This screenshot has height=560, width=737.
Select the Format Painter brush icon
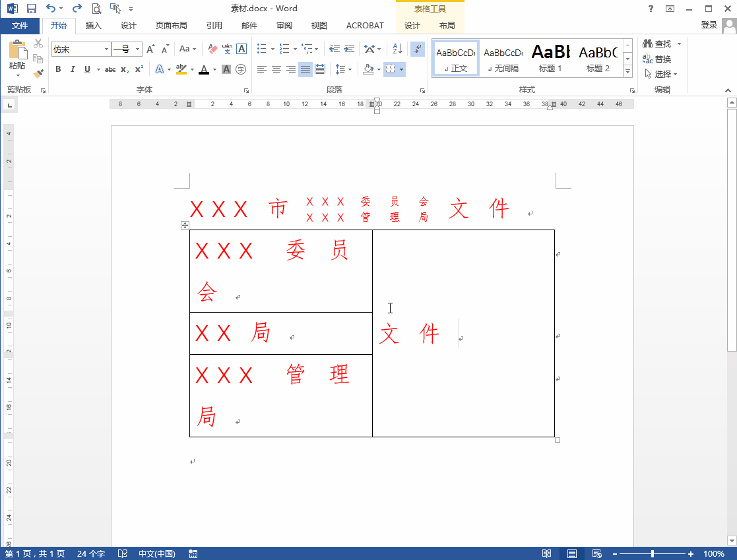(38, 73)
